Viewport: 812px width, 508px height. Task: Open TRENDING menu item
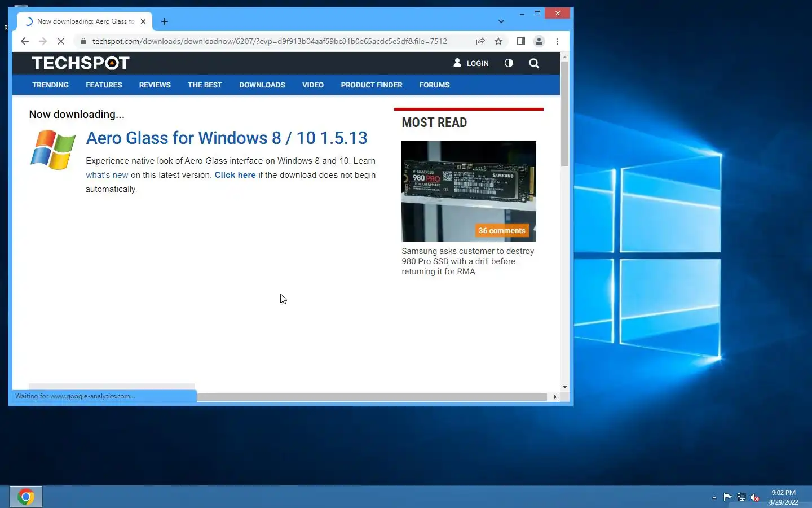(50, 85)
